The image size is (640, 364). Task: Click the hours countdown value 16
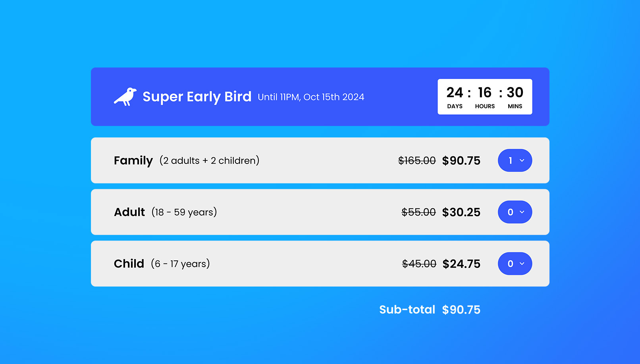pos(484,92)
